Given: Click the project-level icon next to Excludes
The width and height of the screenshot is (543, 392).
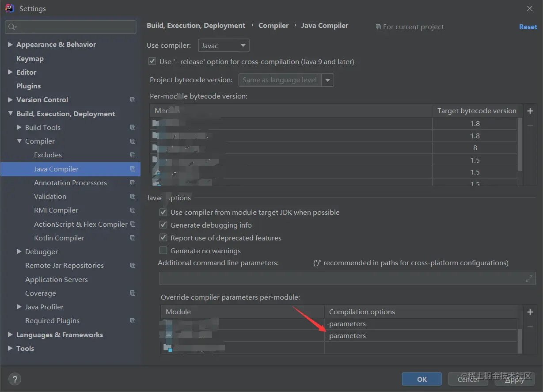Looking at the screenshot, I should pyautogui.click(x=133, y=155).
